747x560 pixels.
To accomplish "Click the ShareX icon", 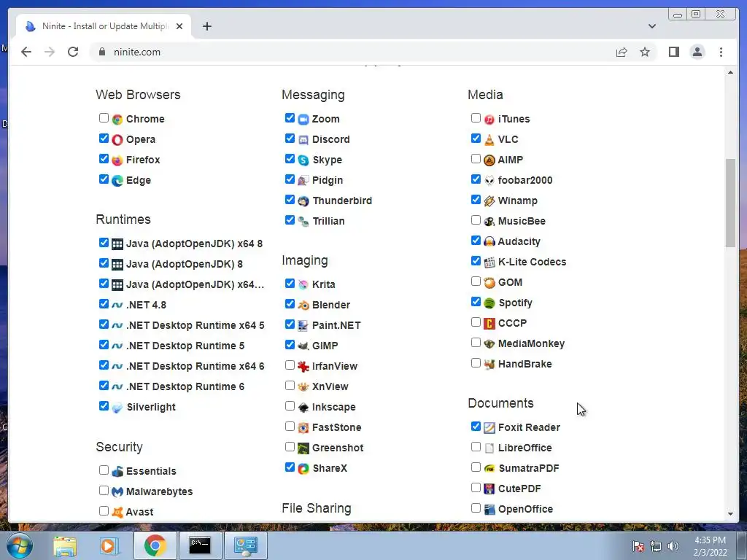I will [x=303, y=469].
